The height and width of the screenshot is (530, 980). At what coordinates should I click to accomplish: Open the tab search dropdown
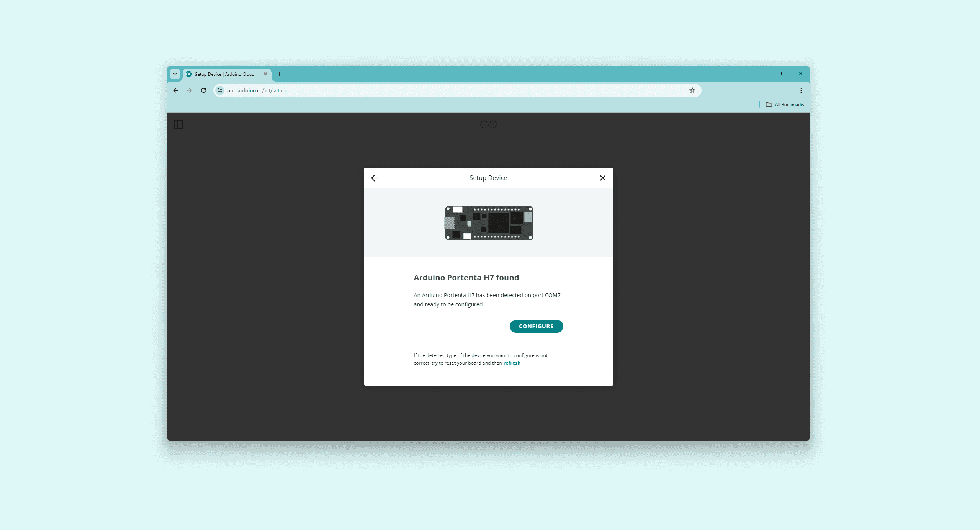pos(175,74)
